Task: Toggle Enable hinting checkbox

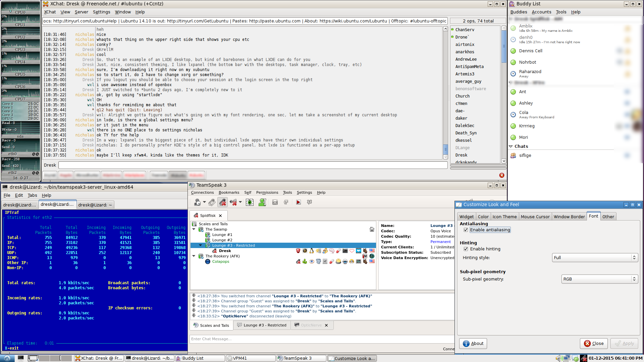Action: coord(466,249)
